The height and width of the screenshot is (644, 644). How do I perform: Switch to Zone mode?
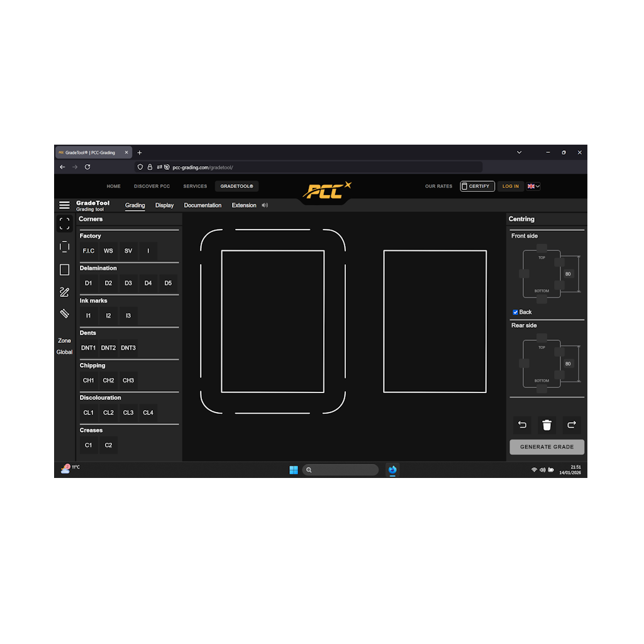coord(65,340)
